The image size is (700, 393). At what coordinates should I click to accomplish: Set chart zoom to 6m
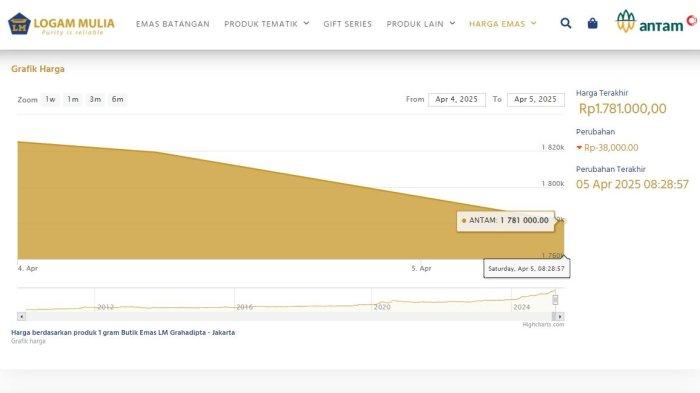tap(117, 99)
